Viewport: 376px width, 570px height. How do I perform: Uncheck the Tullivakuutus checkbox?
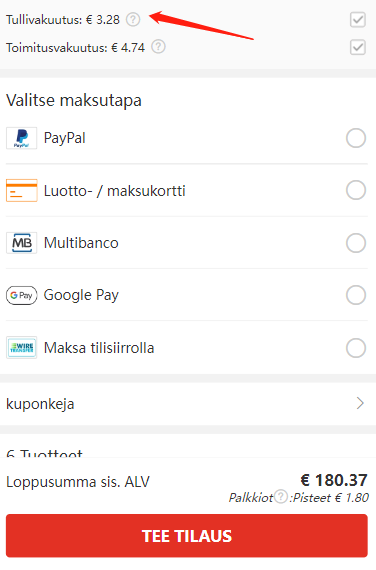click(357, 19)
